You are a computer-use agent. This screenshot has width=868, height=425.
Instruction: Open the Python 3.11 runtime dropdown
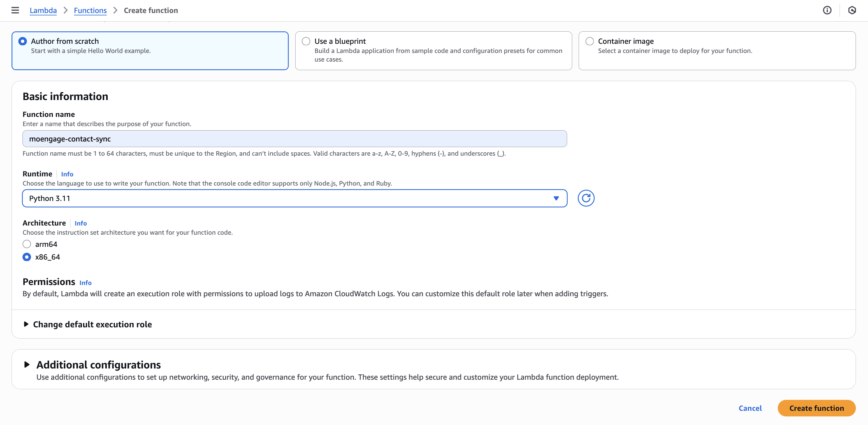pos(295,198)
